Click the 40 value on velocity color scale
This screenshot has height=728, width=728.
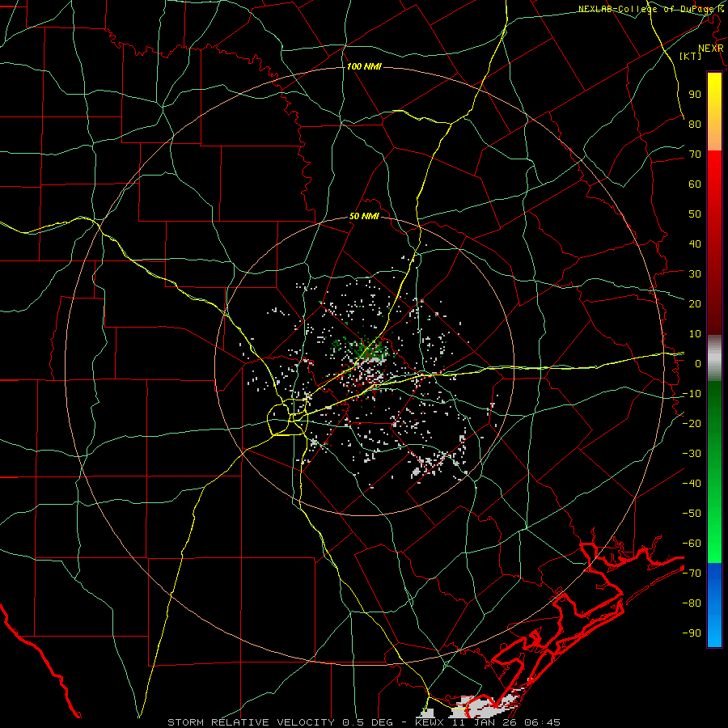(695, 244)
